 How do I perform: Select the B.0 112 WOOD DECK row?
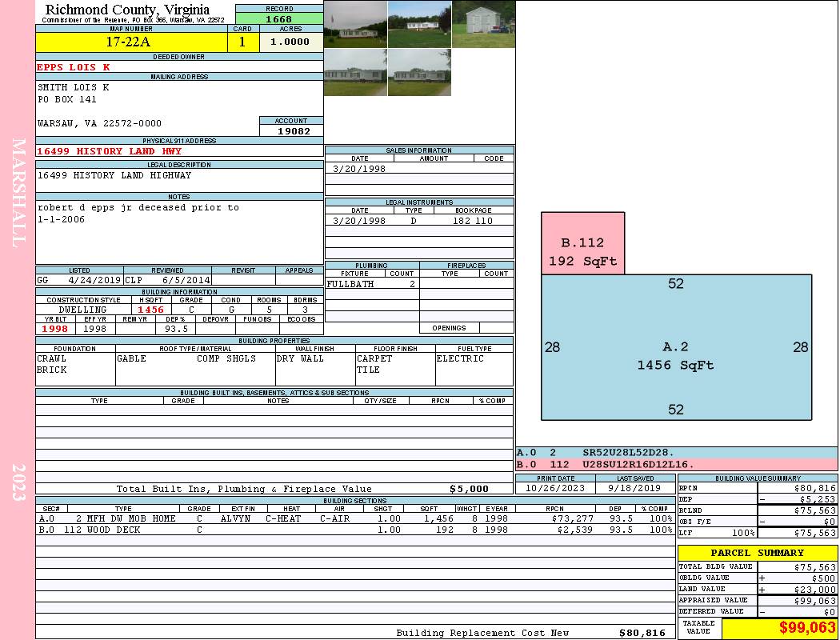354,530
